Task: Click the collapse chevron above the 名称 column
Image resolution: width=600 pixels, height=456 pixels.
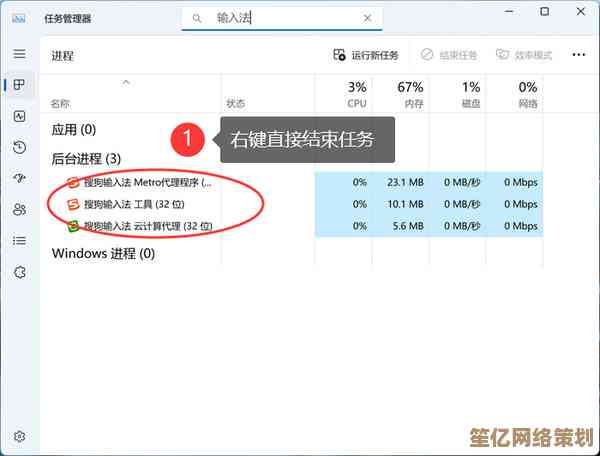Action: coord(126,82)
